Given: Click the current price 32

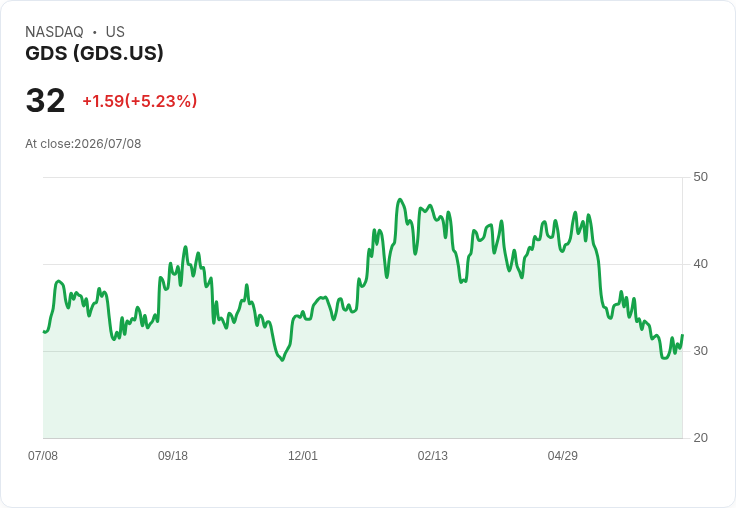Looking at the screenshot, I should [x=46, y=100].
